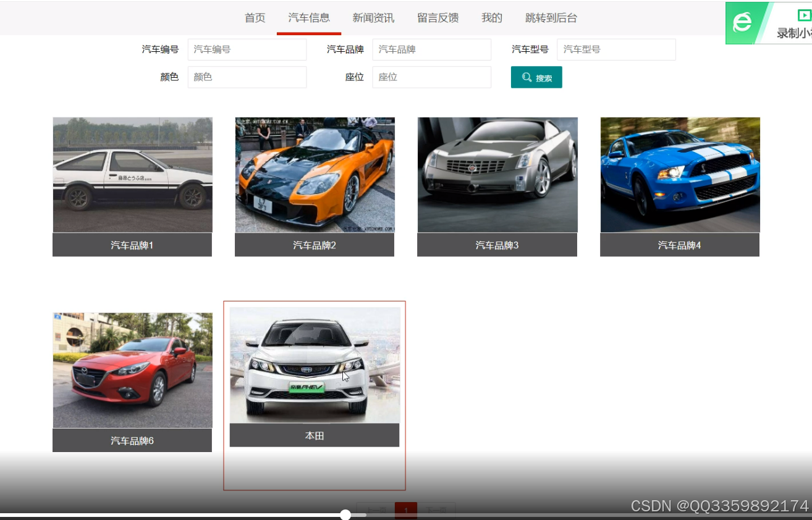Click the recorder play icon at top right

point(804,15)
